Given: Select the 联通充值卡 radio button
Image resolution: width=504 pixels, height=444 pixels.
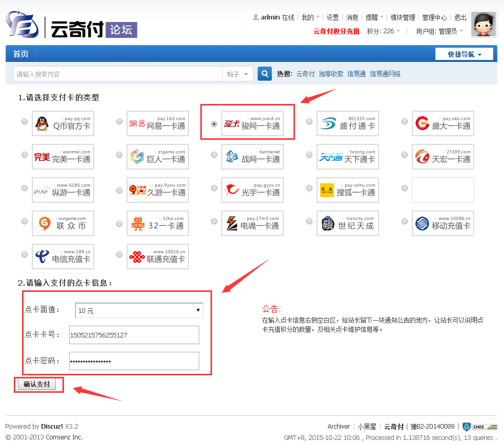Looking at the screenshot, I should point(119,255).
